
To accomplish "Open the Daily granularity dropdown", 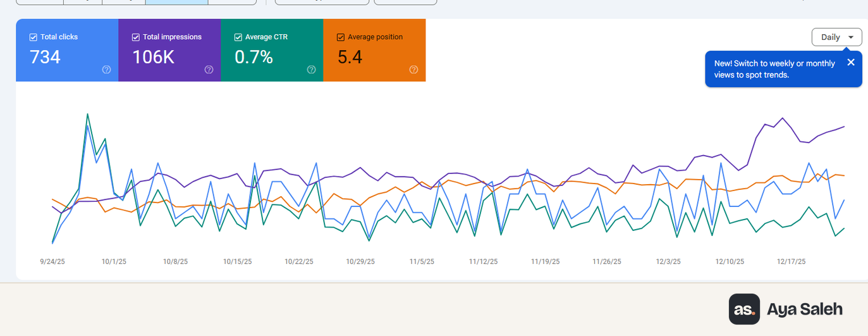I will [836, 37].
